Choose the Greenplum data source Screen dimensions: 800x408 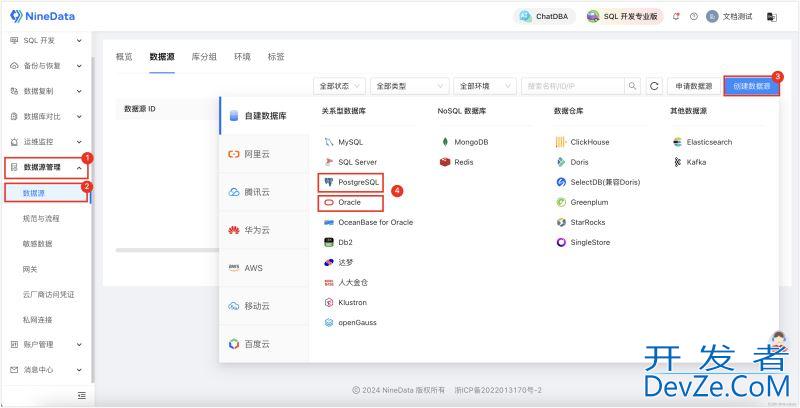582,202
